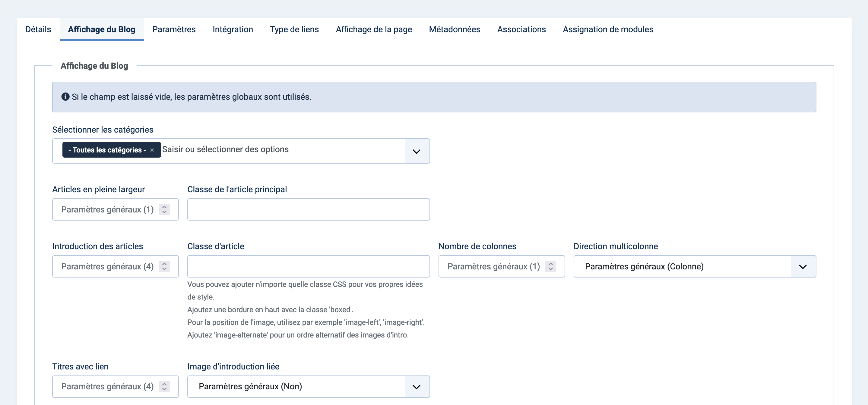Click the 'Classe d'article' label
Image resolution: width=868 pixels, height=405 pixels.
coord(216,246)
